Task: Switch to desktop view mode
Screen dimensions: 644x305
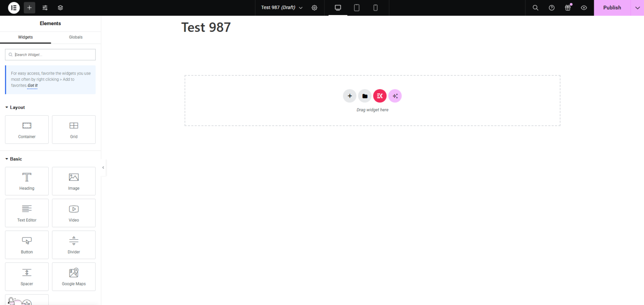Action: coord(338,8)
